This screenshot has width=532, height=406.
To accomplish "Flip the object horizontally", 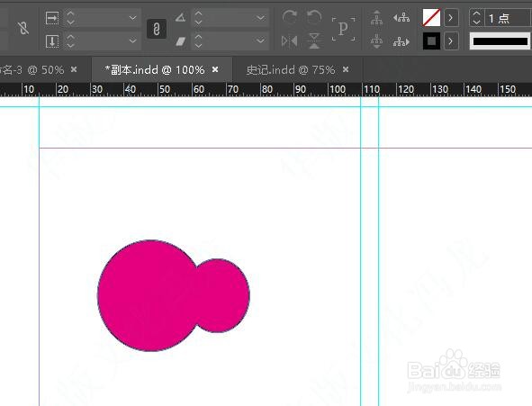I will coord(290,41).
